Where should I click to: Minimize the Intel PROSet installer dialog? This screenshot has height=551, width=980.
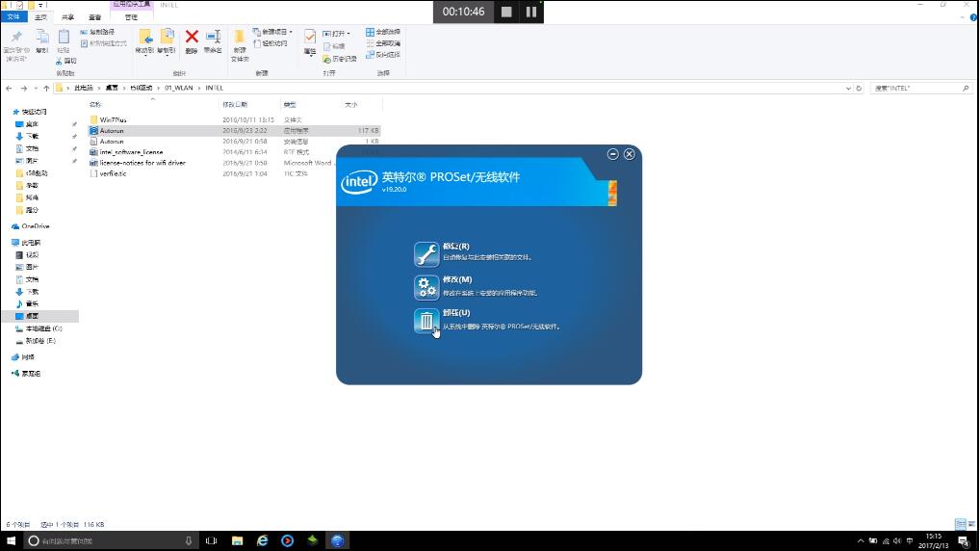coord(612,154)
